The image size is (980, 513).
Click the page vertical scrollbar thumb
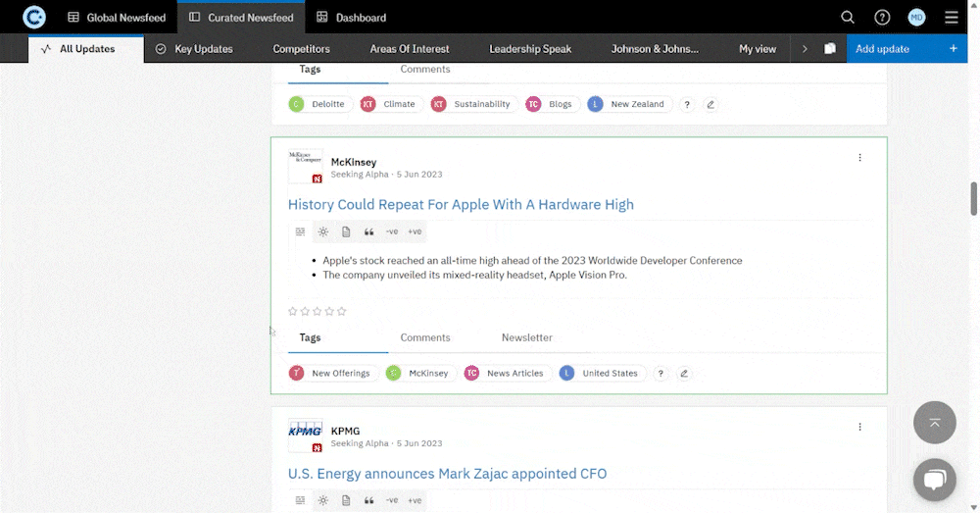click(974, 198)
